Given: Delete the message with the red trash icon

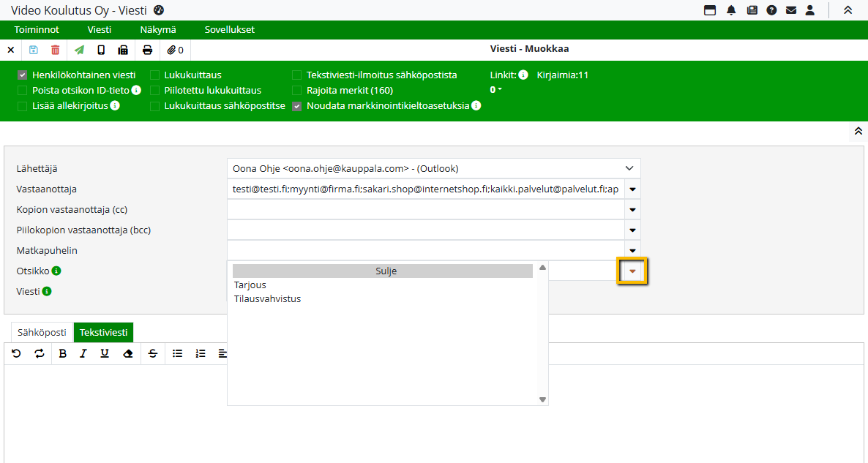Looking at the screenshot, I should coord(56,50).
